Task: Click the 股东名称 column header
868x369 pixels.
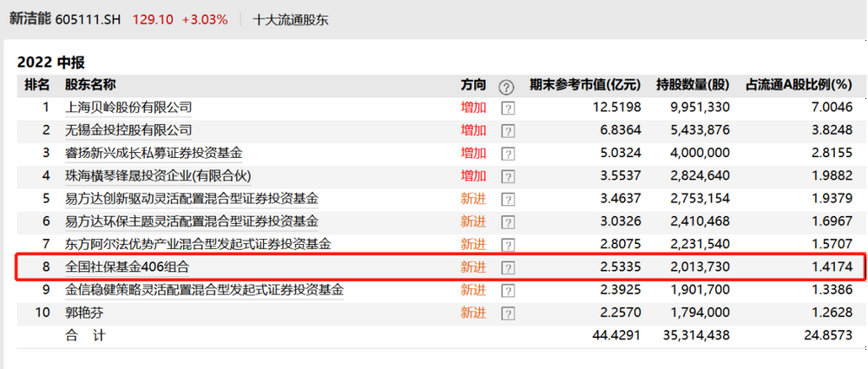Action: (x=90, y=85)
